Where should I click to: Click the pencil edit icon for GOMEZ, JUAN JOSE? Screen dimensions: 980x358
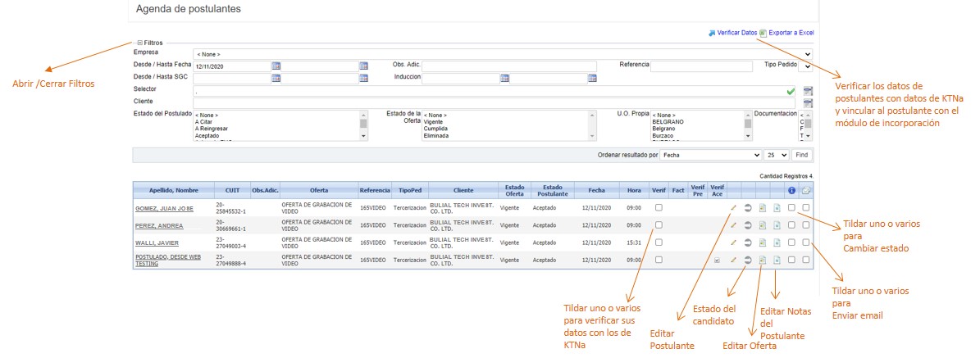pyautogui.click(x=734, y=208)
